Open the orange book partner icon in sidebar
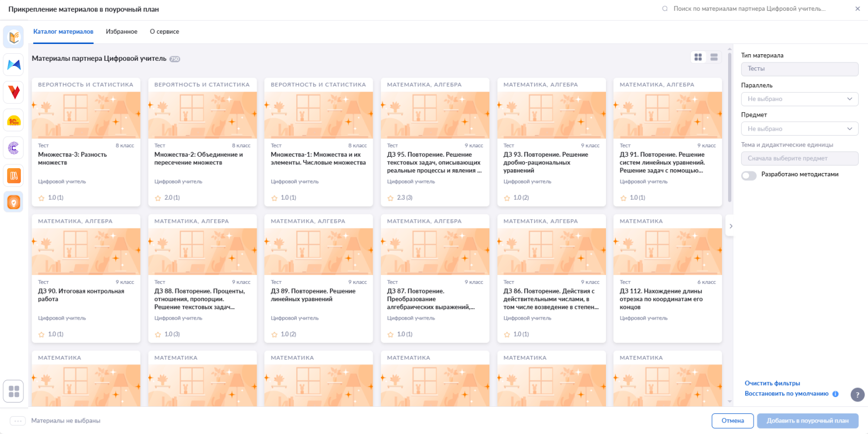The image size is (868, 434). coord(14,37)
